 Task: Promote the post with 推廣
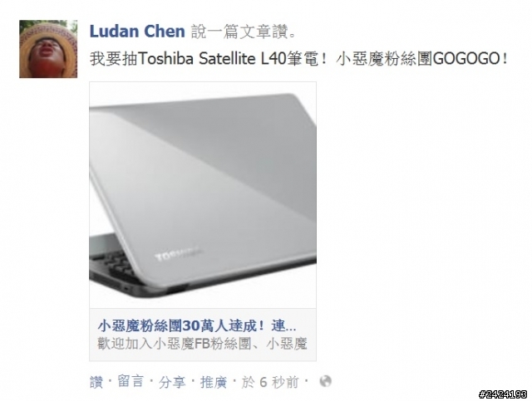coord(214,382)
